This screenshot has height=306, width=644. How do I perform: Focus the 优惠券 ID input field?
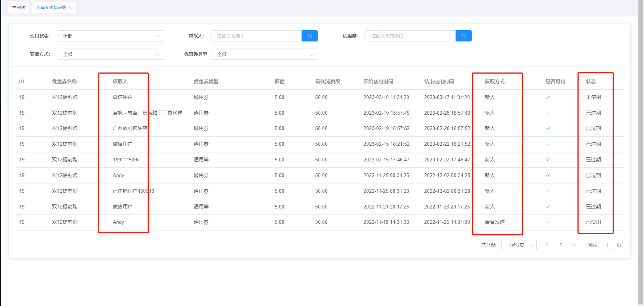pos(410,36)
